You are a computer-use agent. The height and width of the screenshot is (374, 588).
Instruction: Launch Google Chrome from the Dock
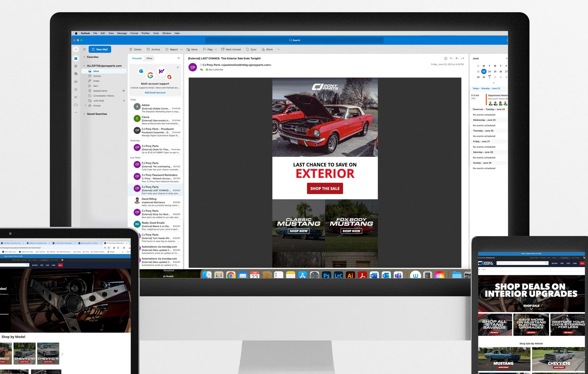click(x=231, y=275)
